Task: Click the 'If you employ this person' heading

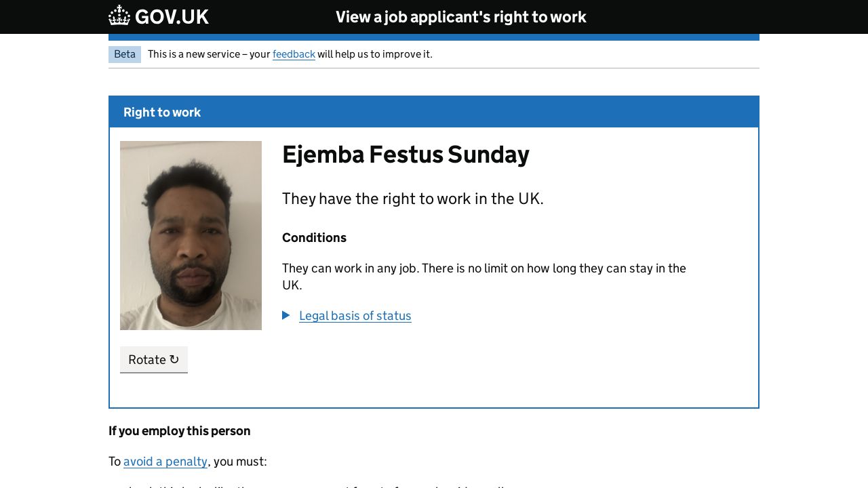Action: 180,431
